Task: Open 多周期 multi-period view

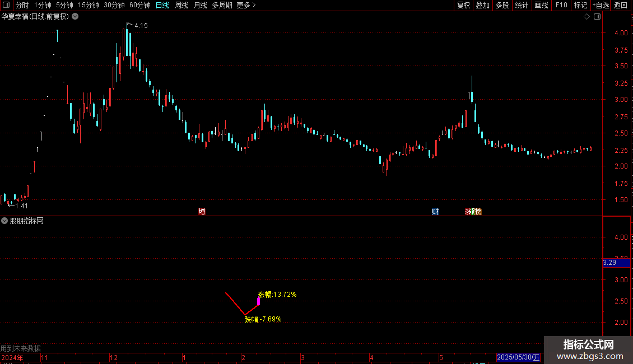Action: 222,5
